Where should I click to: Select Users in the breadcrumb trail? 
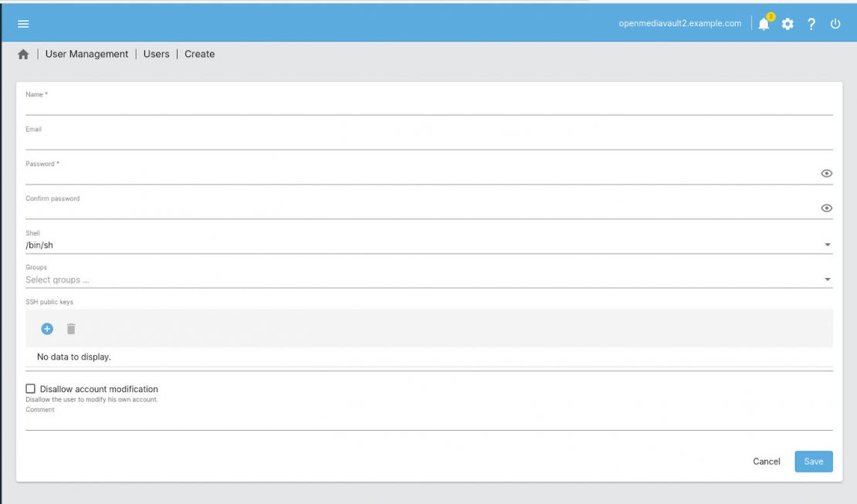[x=155, y=54]
